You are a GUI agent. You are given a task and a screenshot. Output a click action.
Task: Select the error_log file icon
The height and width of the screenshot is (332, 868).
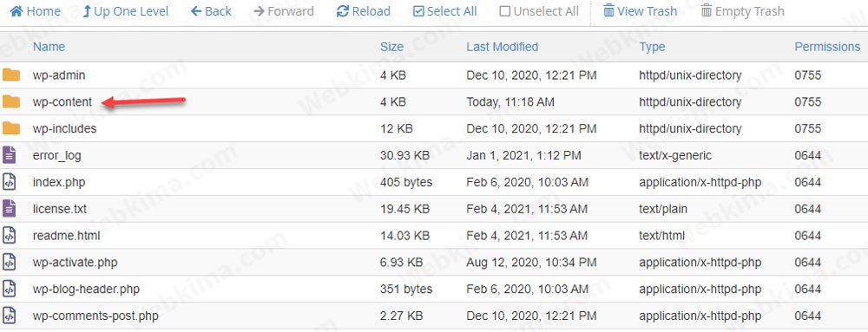(x=9, y=155)
